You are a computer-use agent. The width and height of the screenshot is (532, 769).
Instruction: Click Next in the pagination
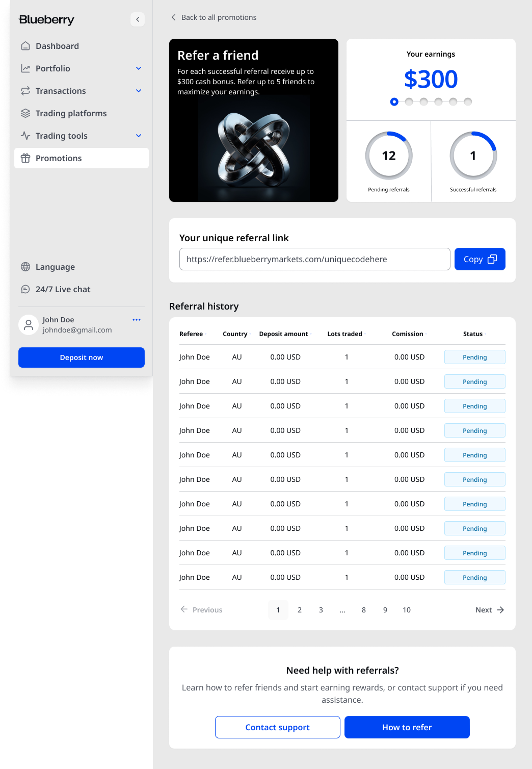(490, 610)
